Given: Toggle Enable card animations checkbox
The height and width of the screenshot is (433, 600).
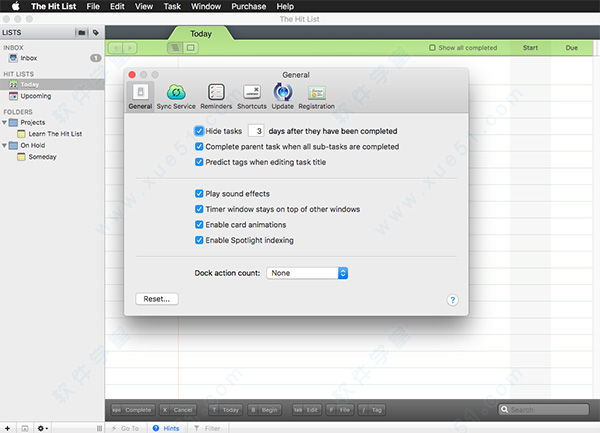Looking at the screenshot, I should coord(199,225).
